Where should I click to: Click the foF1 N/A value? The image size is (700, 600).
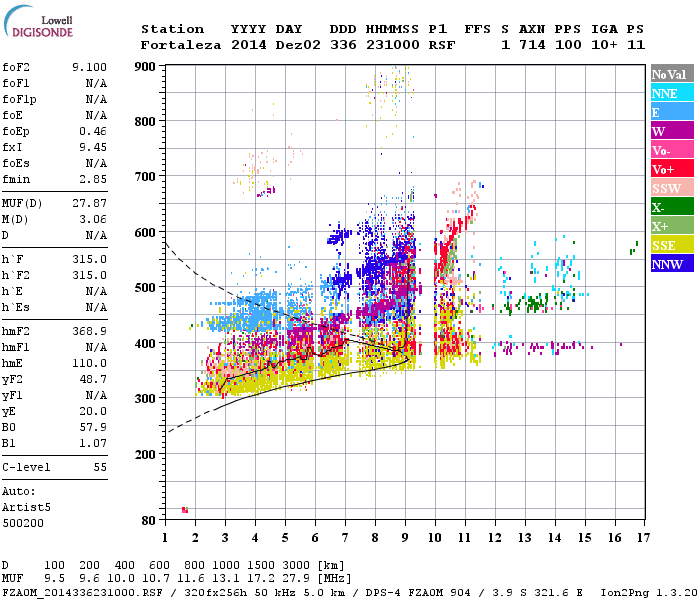tap(96, 83)
